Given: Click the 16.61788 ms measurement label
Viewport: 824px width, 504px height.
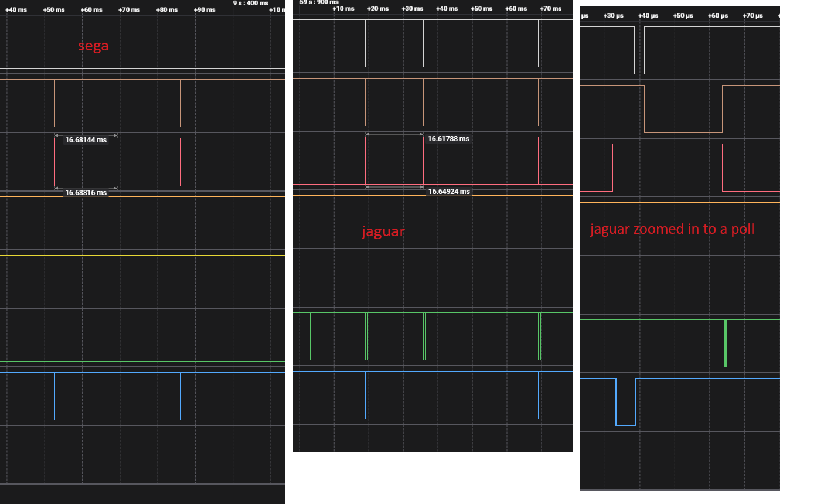Looking at the screenshot, I should click(448, 139).
